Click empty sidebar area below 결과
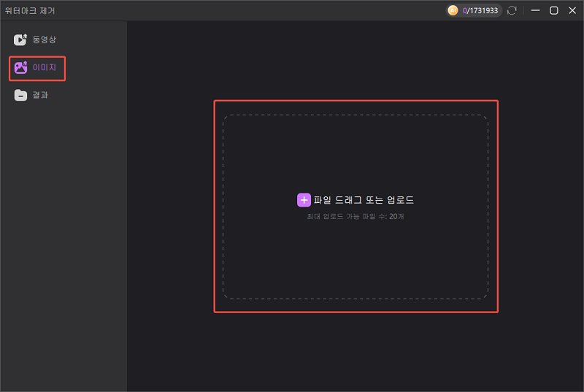 64,241
